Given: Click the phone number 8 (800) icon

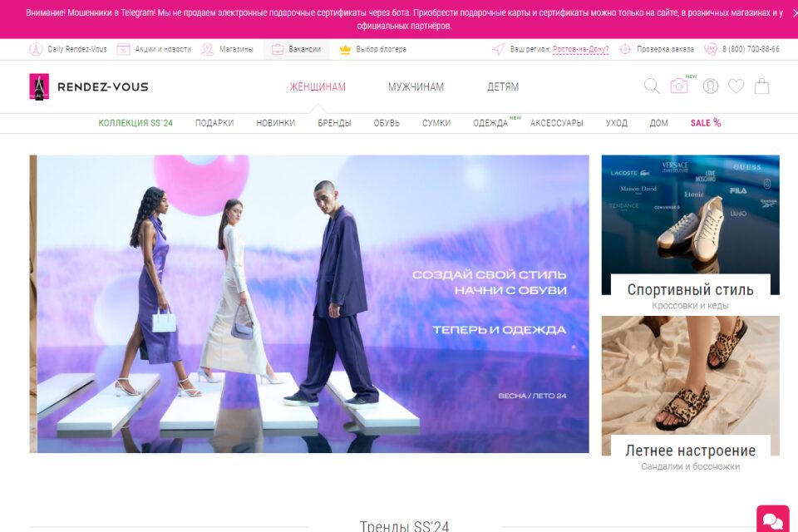Looking at the screenshot, I should tap(711, 49).
